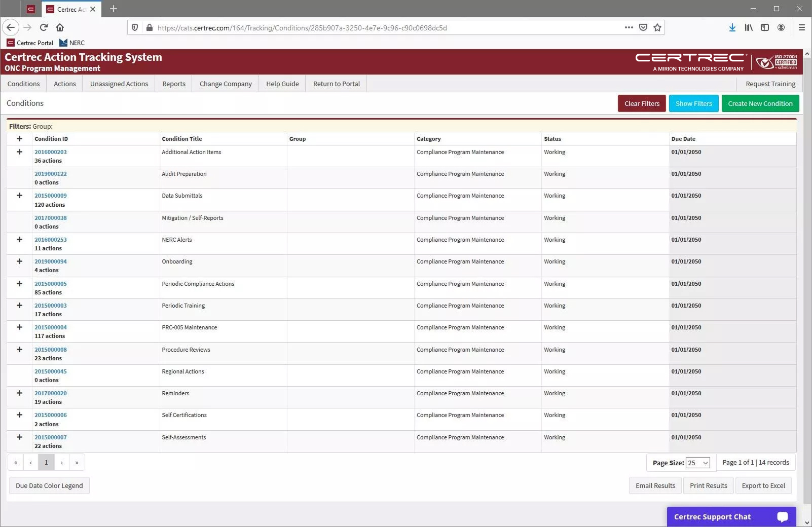812x527 pixels.
Task: Open the browser hamburger menu
Action: click(x=801, y=27)
